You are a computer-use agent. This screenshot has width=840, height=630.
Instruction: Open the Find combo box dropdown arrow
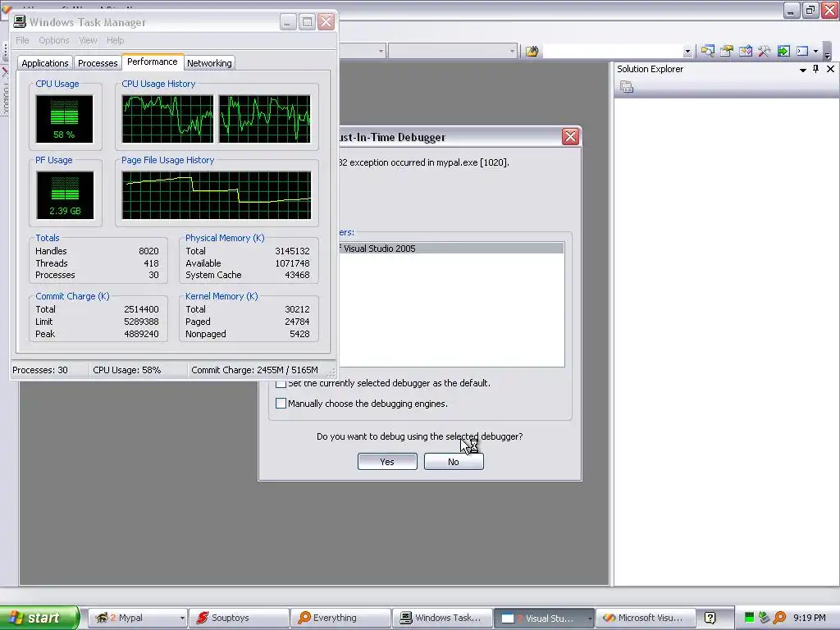687,52
